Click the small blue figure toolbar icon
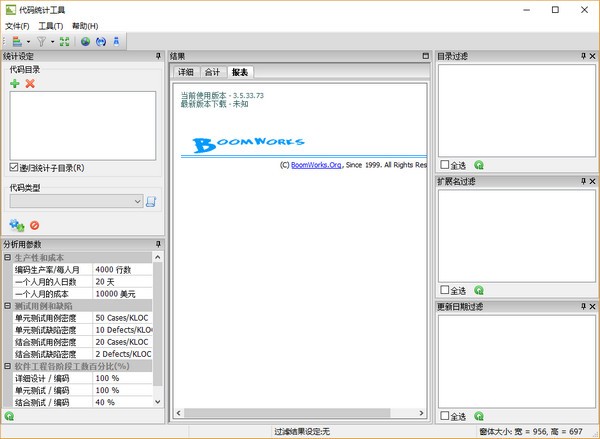Screen dimensions: 600x439 [116, 41]
